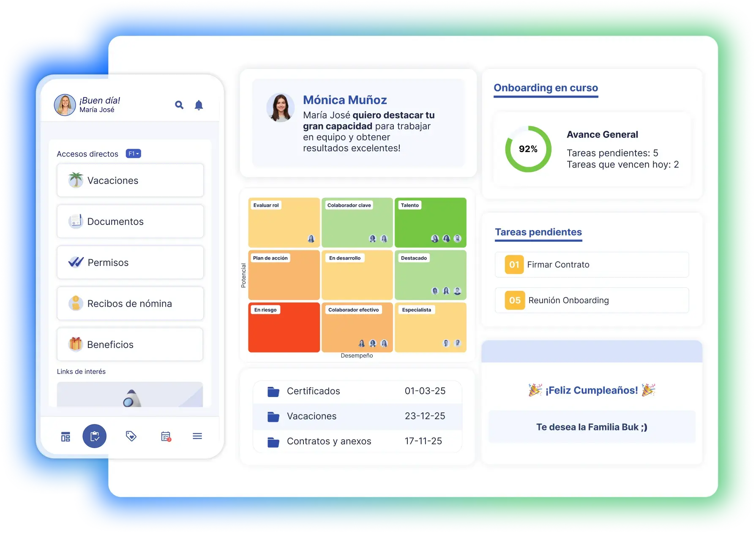
Task: Go to Permisos shortcut
Action: click(130, 263)
